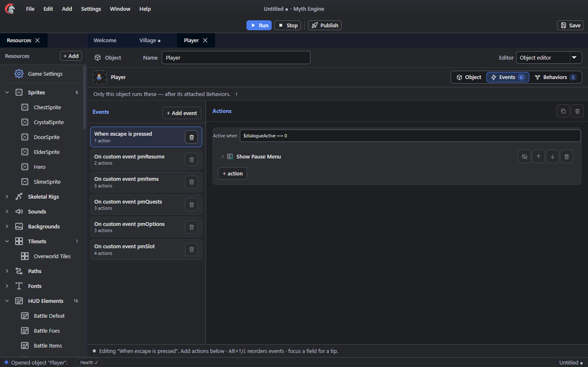Collapse the Sprites tree group
The image size is (588, 367).
(7, 92)
